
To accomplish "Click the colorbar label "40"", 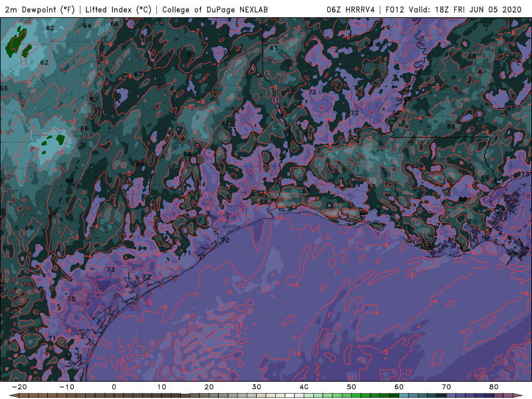I will [x=304, y=387].
